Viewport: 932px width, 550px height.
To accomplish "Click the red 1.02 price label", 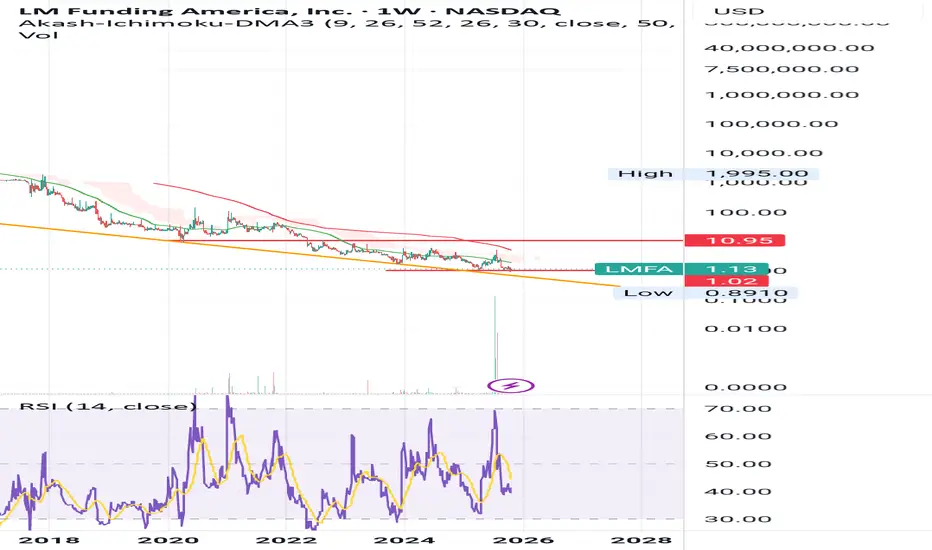I will pos(726,281).
